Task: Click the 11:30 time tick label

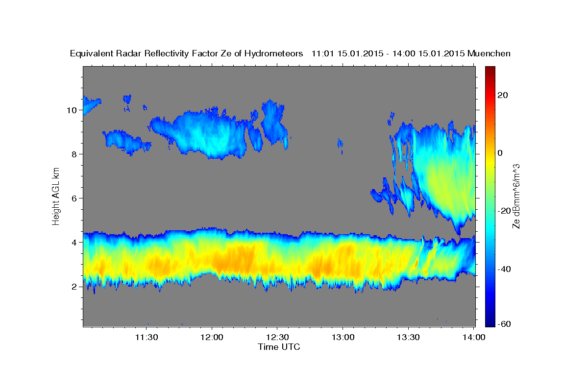Action: (x=146, y=337)
